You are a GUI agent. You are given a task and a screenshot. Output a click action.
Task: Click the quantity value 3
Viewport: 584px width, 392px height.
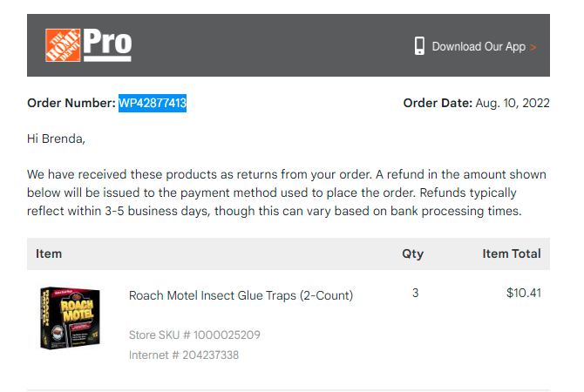coord(415,293)
